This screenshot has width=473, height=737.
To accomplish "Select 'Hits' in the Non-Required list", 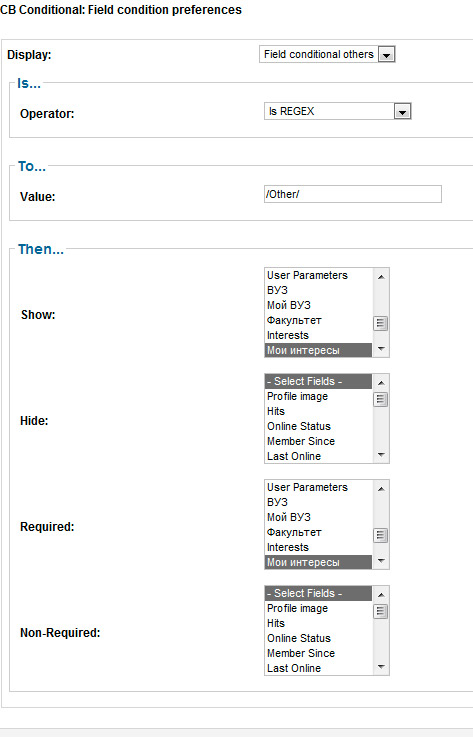I will 319,623.
